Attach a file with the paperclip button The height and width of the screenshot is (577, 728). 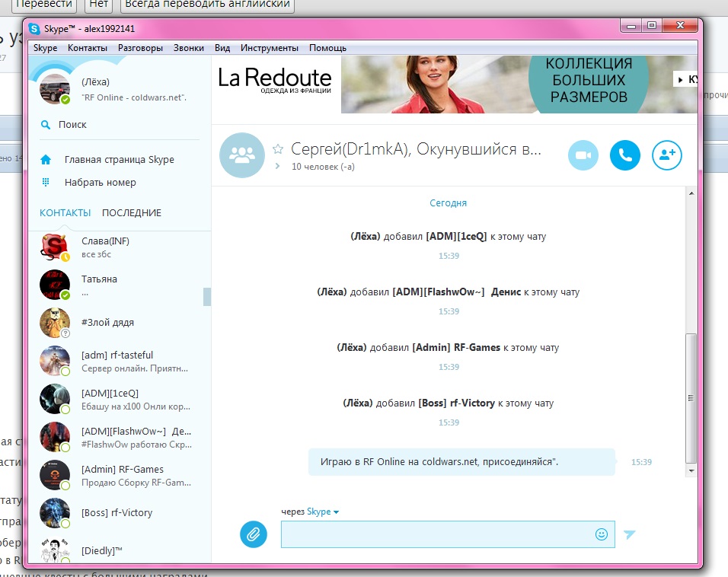coord(254,534)
